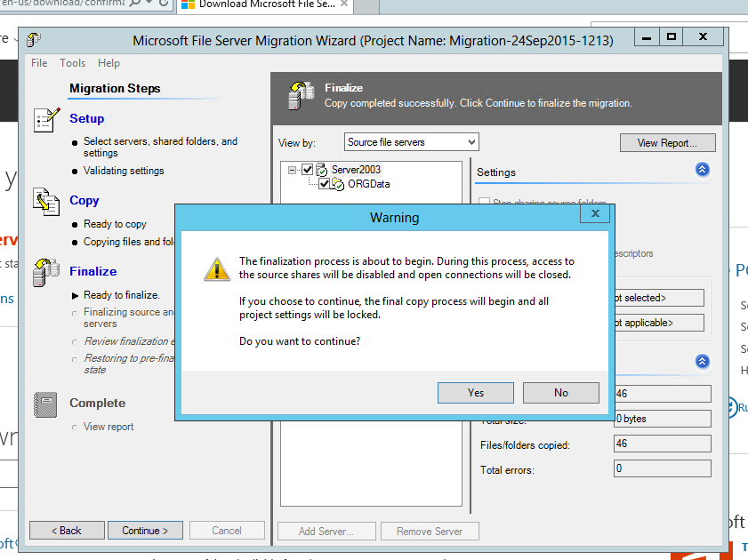Image resolution: width=748 pixels, height=560 pixels.
Task: Click the greyed Cancel button
Action: pyautogui.click(x=227, y=531)
